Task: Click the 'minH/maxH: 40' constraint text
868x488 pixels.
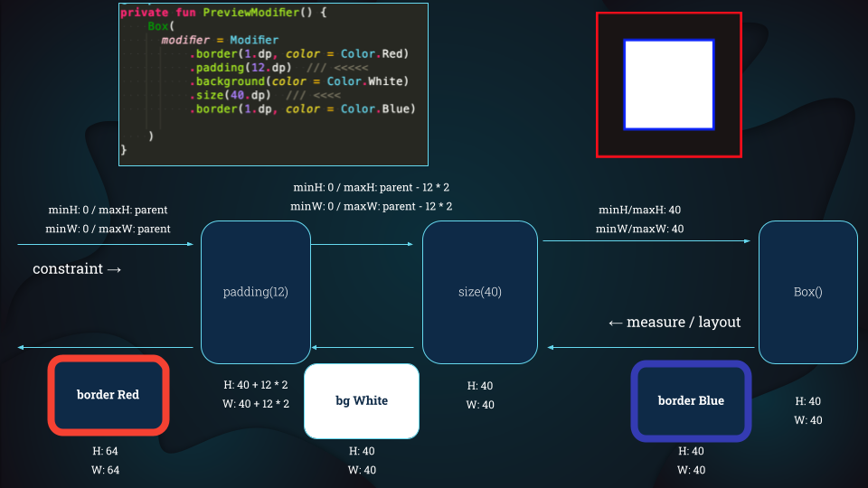Action: tap(639, 210)
